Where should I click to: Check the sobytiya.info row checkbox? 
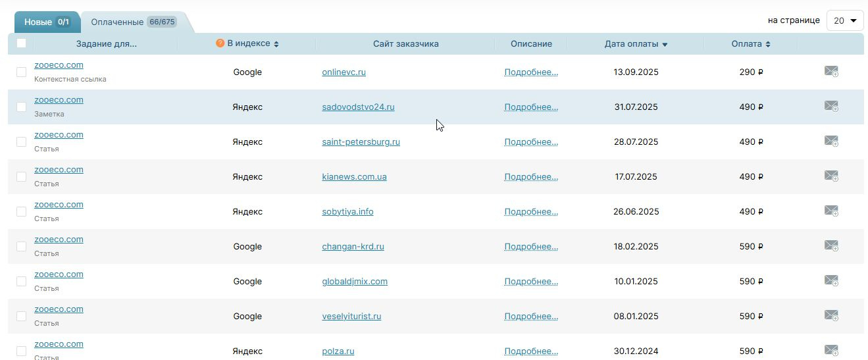[21, 211]
